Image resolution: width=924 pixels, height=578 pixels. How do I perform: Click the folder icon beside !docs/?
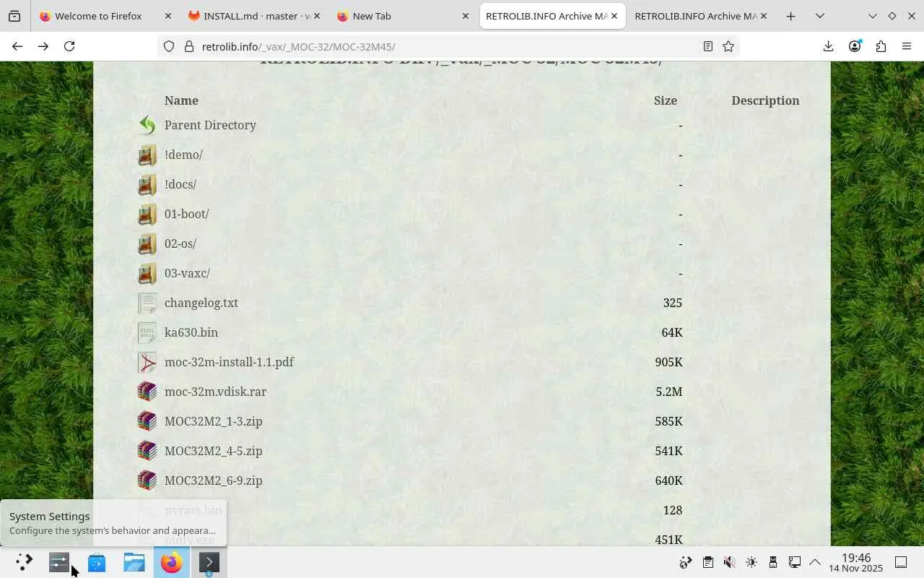(x=147, y=184)
